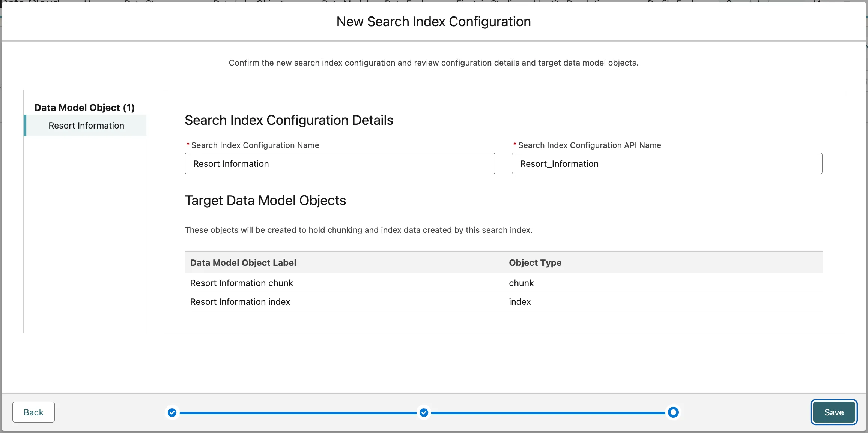Click the current third step indicator circle
This screenshot has height=433, width=868.
(673, 412)
